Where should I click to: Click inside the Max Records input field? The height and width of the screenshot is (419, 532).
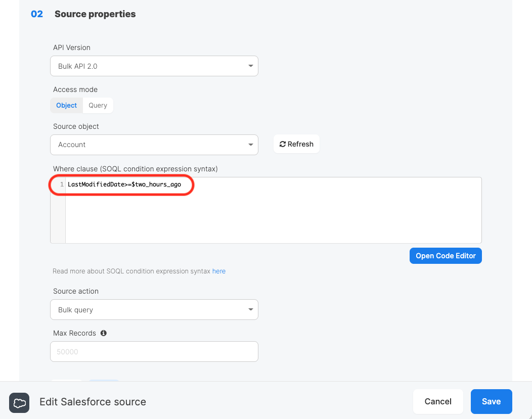pos(154,351)
